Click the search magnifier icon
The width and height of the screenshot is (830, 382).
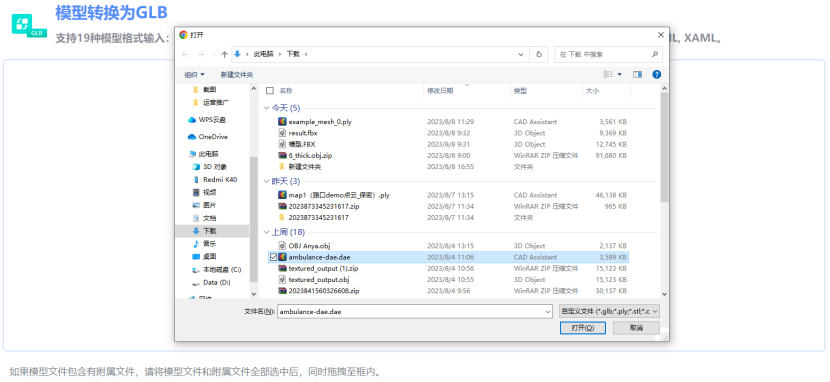654,54
